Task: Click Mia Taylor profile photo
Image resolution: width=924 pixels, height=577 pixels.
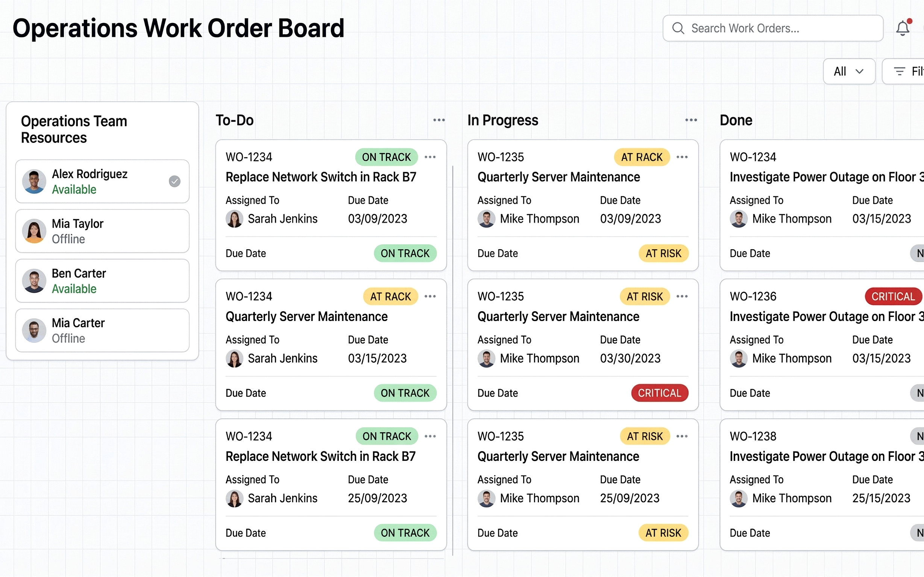Action: (34, 231)
